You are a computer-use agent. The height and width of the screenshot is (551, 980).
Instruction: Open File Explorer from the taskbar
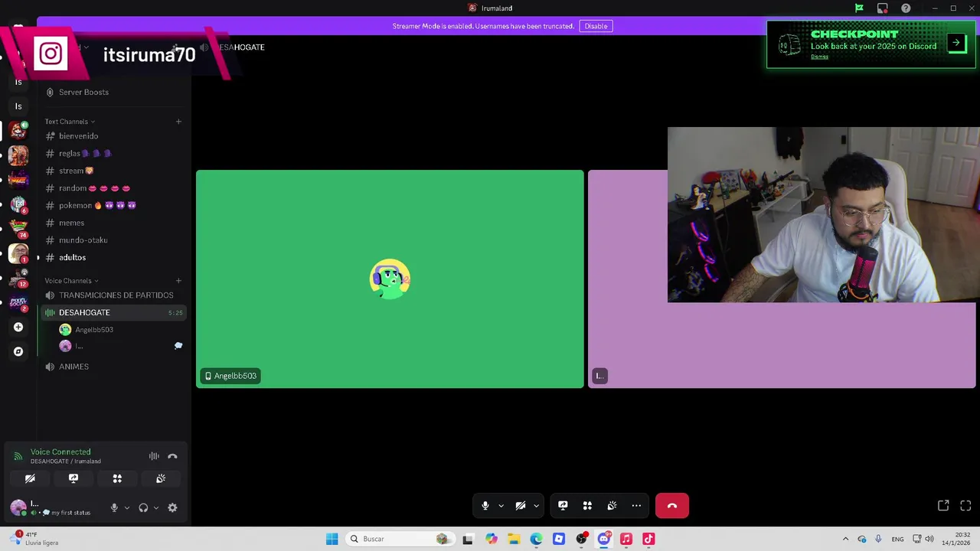514,539
